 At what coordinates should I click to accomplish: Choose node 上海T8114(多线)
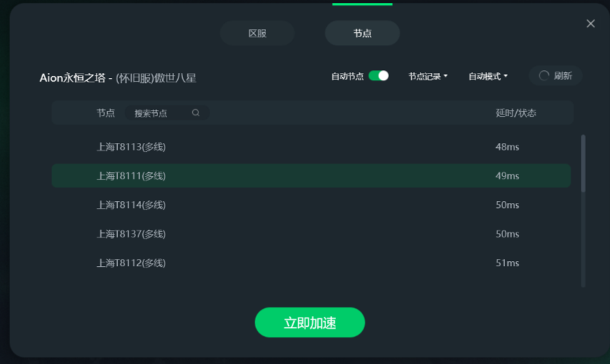pos(311,205)
